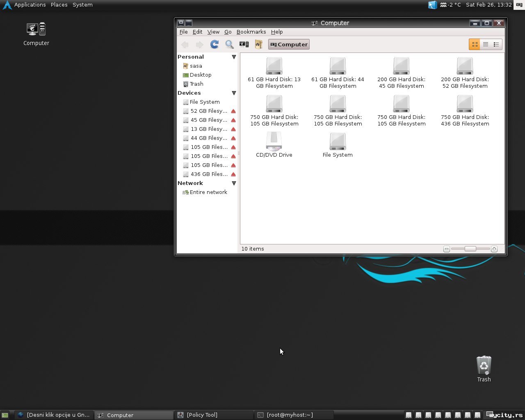525x420 pixels.
Task: Click the Reload toolbar icon
Action: (x=215, y=44)
